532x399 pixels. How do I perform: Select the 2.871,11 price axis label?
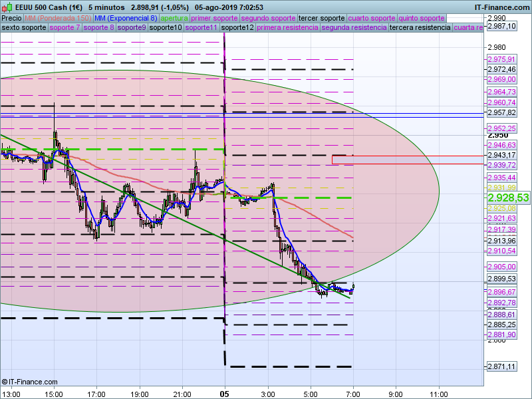click(x=501, y=366)
